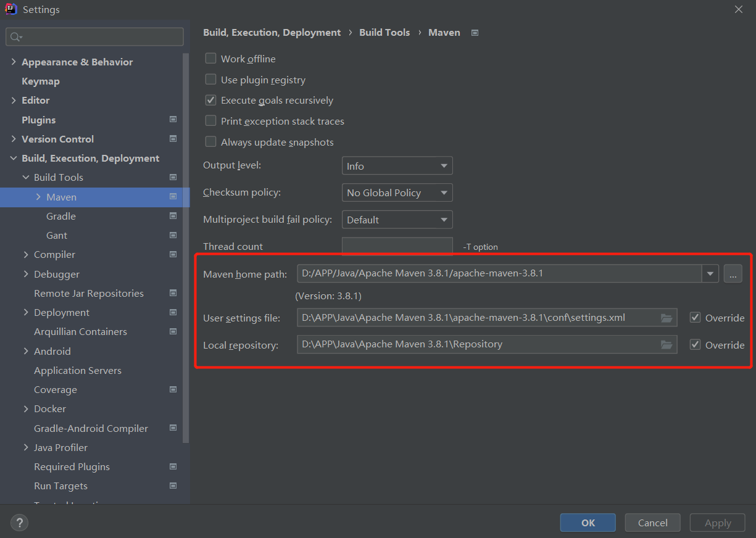Enable the Use plugin registry checkbox
The image size is (756, 538).
tap(210, 80)
